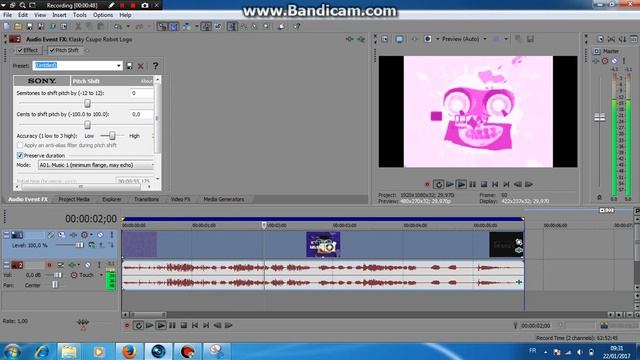Click the timeline horizontal scrollbar
Image resolution: width=640 pixels, height=360 pixels.
148,315
